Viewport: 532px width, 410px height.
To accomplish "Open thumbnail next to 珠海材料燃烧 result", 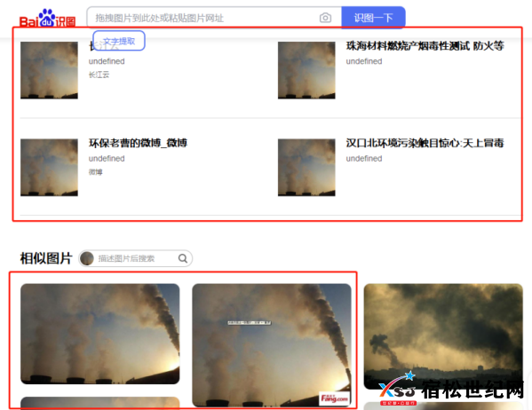I will [306, 70].
